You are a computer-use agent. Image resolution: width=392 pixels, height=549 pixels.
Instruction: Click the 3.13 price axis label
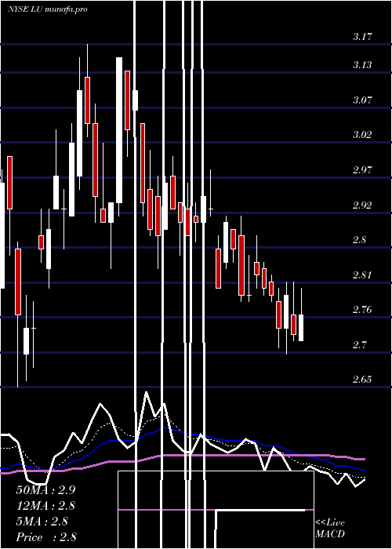[362, 65]
